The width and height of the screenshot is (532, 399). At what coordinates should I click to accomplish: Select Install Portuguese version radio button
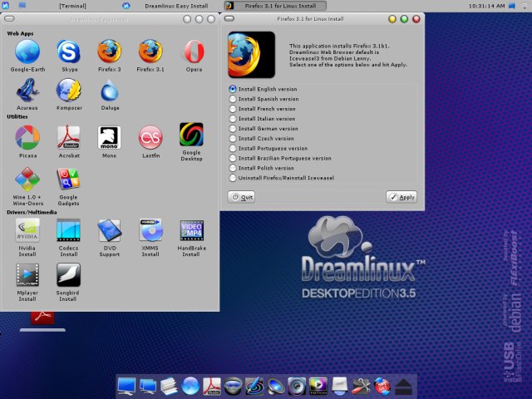click(233, 148)
